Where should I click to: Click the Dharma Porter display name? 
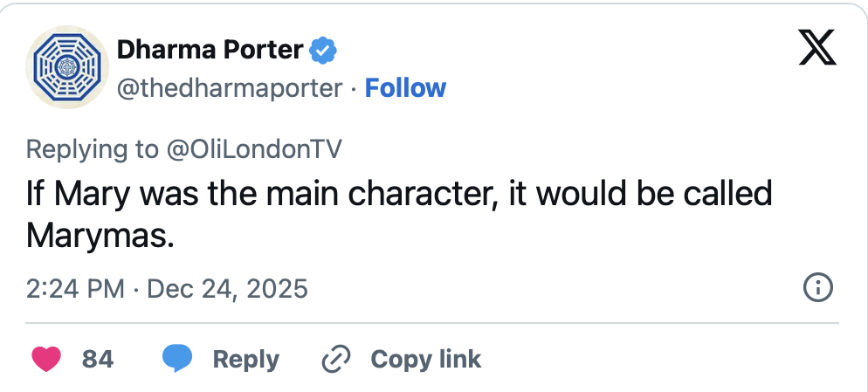point(210,51)
